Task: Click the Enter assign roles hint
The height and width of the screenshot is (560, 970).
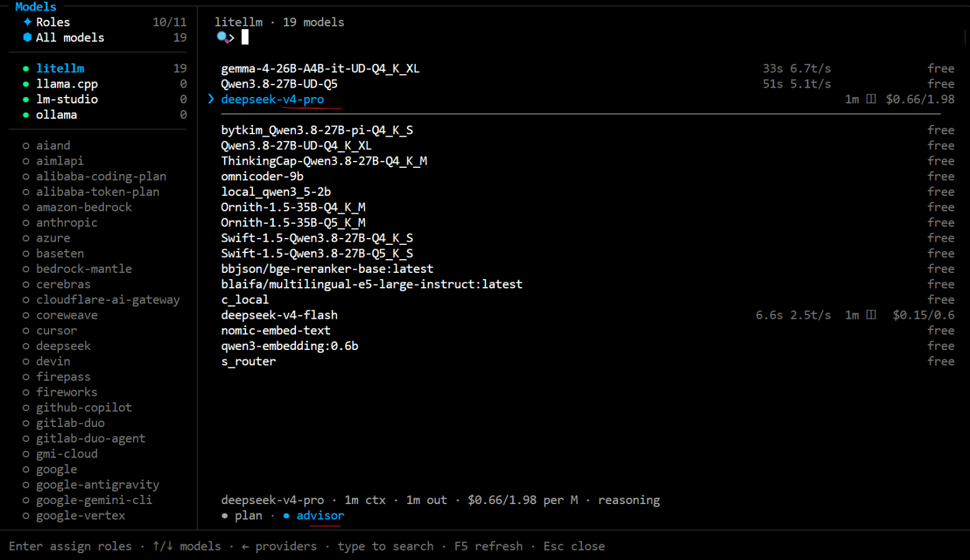Action: pyautogui.click(x=70, y=546)
